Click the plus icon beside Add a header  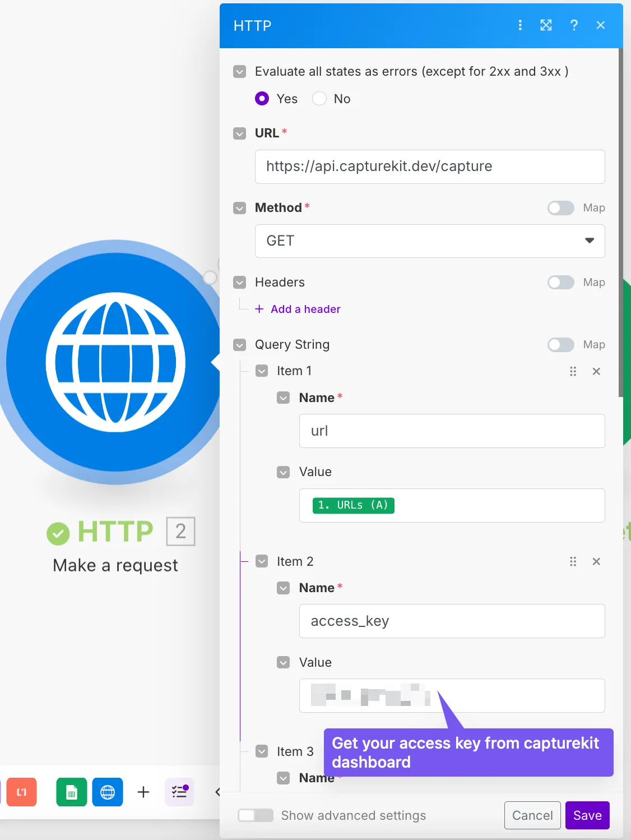point(259,309)
